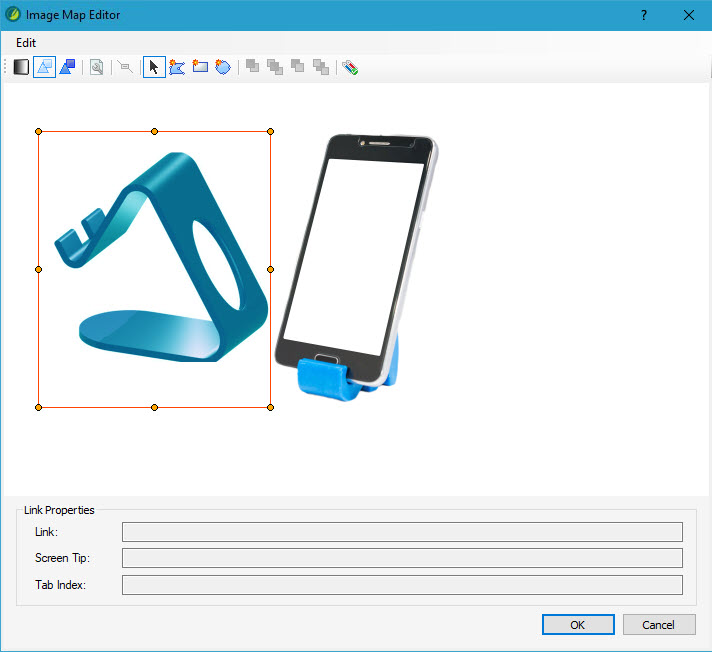Screen dimensions: 712x652
Task: Click the colored eraser icon in the toolbar
Action: pos(350,67)
